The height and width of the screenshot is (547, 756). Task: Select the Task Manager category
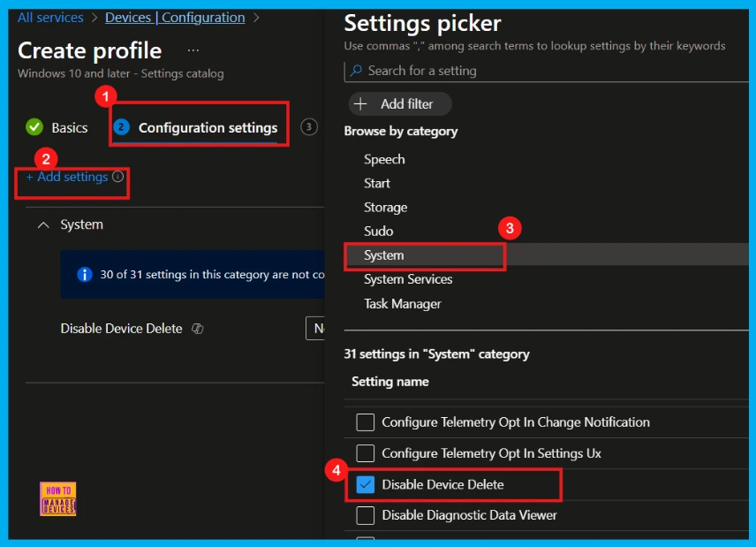pos(403,304)
